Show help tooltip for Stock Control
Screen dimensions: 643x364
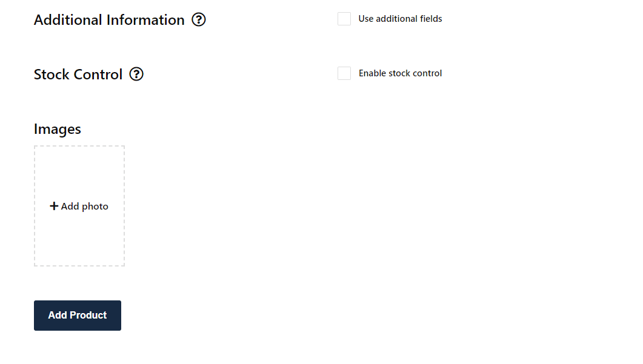[x=136, y=74]
